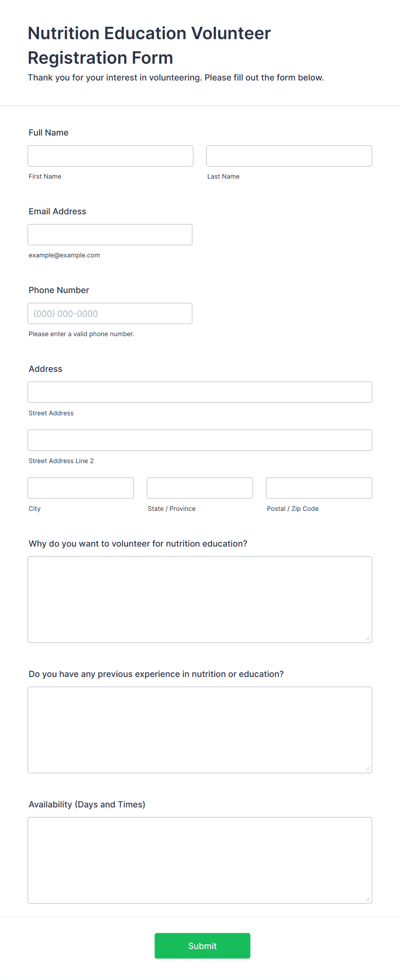Click the Email Address label

tap(58, 211)
